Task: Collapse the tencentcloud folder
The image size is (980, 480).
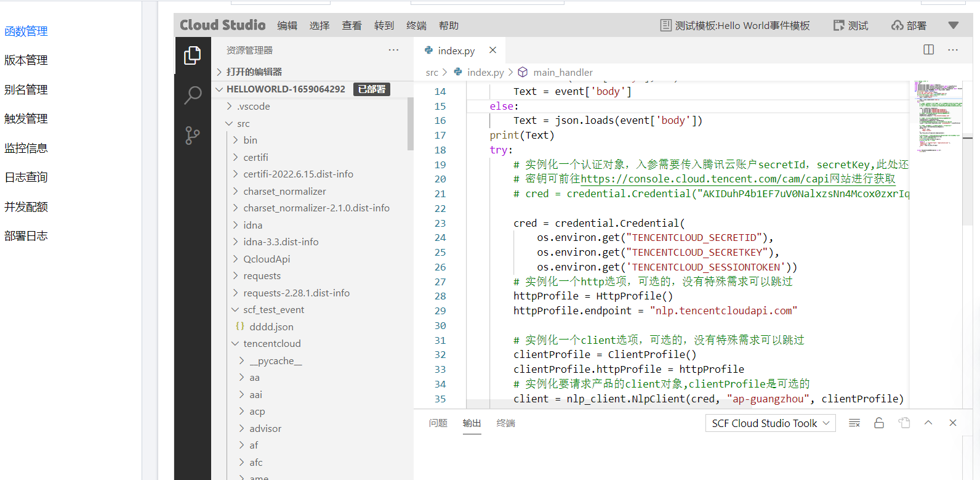Action: (236, 343)
